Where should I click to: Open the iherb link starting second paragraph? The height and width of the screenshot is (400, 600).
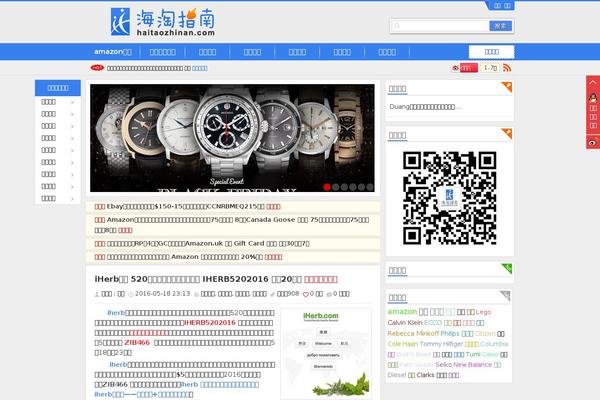tap(118, 364)
